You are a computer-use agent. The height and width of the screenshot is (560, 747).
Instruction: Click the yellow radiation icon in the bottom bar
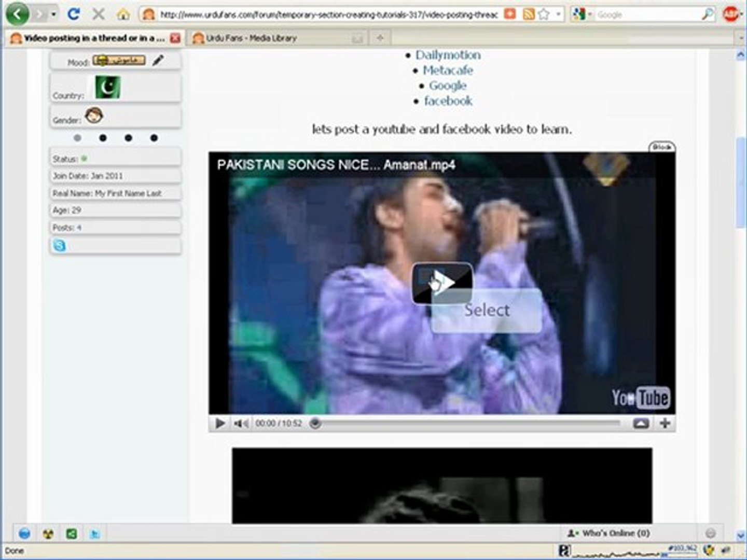(x=48, y=534)
